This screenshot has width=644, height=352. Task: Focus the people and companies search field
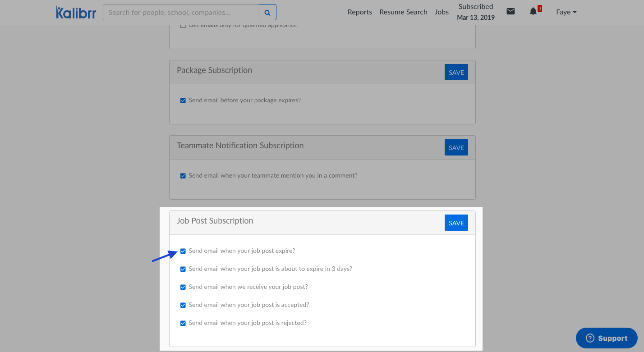pos(181,12)
